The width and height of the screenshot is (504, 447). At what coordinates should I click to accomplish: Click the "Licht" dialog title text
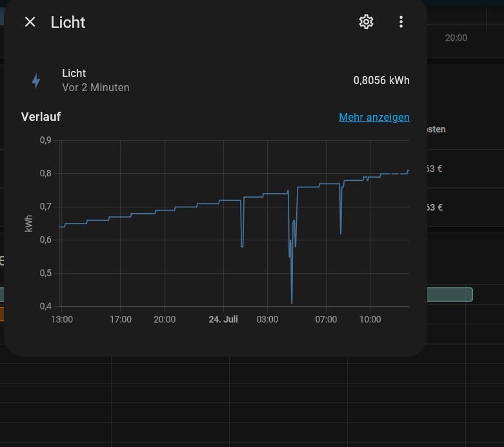point(68,22)
